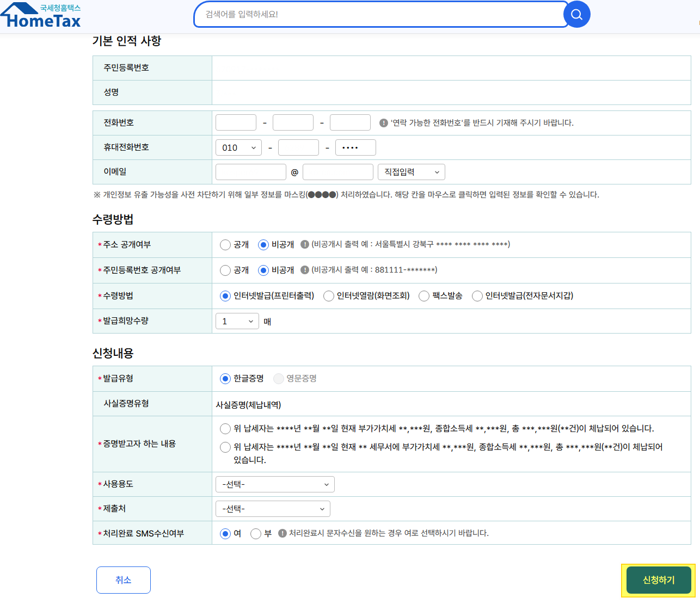The image size is (700, 604).
Task: Open the 직접입력 email domain dropdown
Action: (x=412, y=172)
